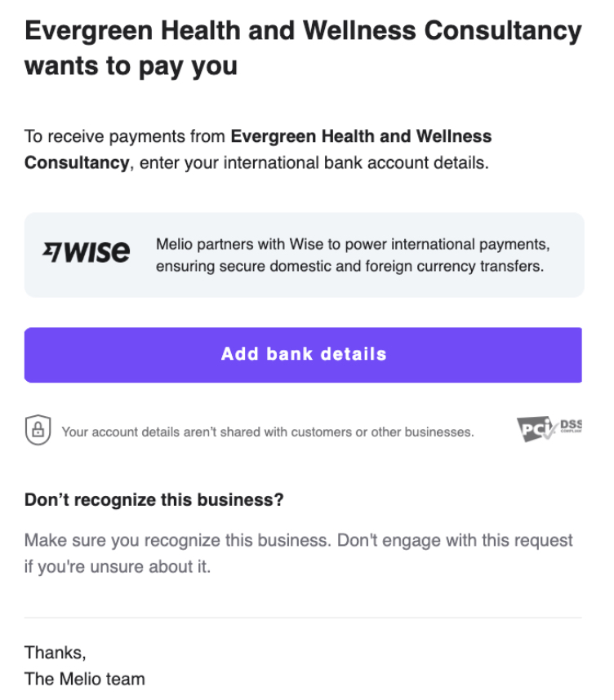This screenshot has width=614, height=700.
Task: Click the 'Make sure you recognize' sentence
Action: coord(177,540)
